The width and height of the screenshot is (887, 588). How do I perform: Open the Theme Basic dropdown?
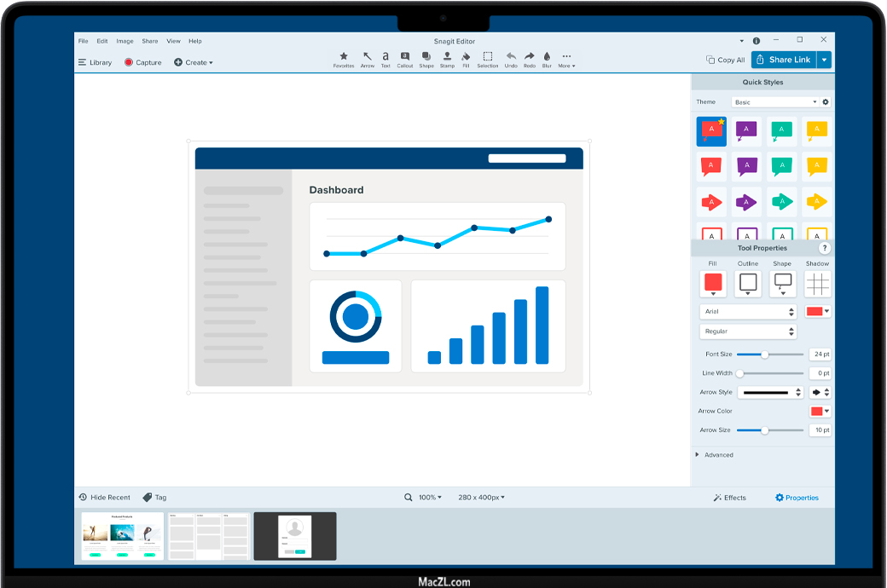(775, 101)
